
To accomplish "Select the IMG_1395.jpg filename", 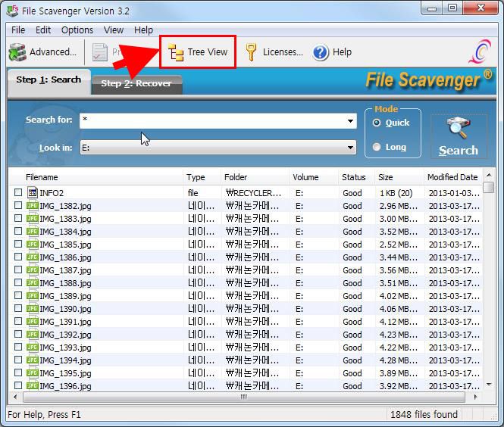I will click(66, 373).
